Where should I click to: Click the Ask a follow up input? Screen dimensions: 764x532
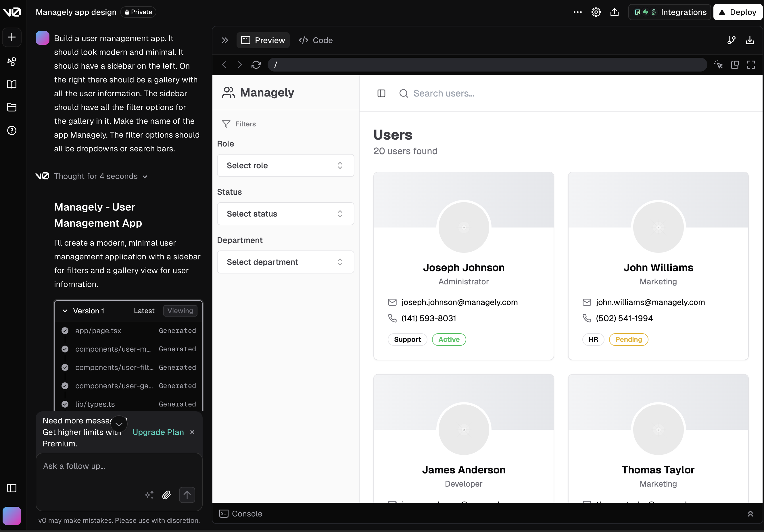pos(119,466)
